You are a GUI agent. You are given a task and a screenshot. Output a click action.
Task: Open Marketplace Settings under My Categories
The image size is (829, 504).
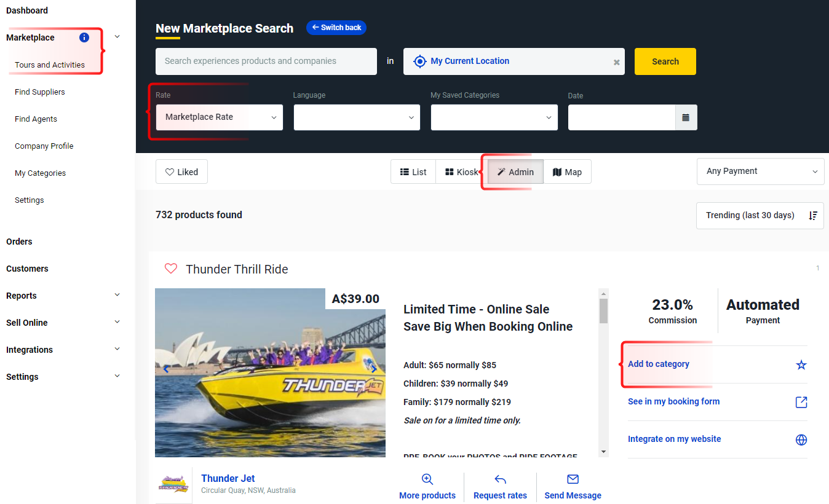click(x=30, y=200)
